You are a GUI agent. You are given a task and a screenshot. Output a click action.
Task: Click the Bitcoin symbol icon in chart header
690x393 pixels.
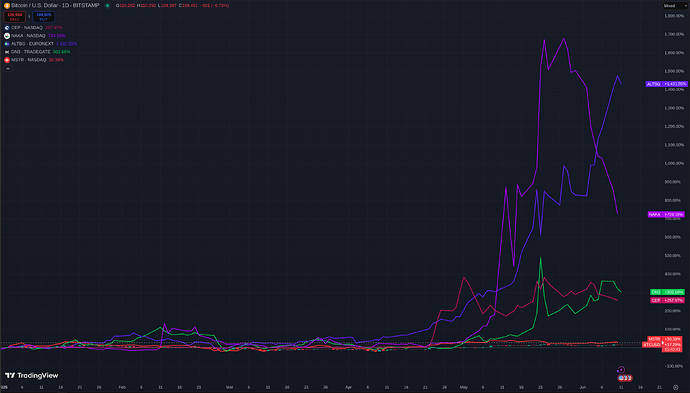point(7,6)
